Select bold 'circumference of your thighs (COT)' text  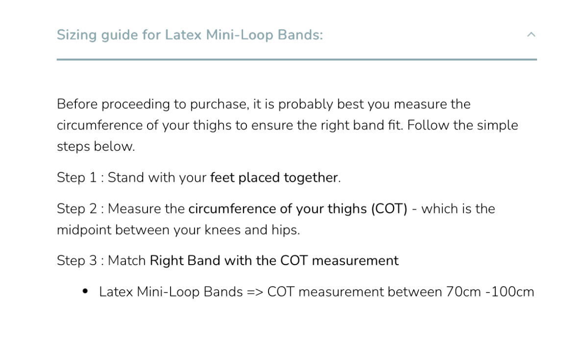[x=298, y=209]
